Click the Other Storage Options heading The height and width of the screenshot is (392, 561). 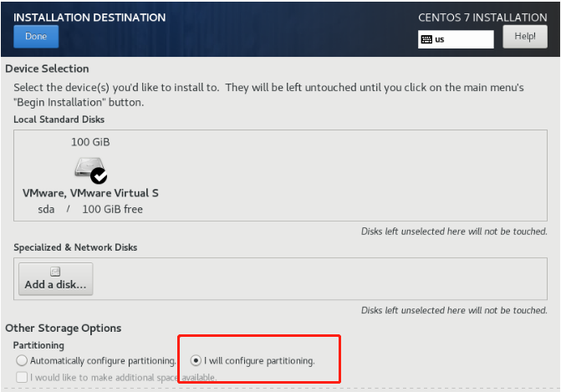64,328
